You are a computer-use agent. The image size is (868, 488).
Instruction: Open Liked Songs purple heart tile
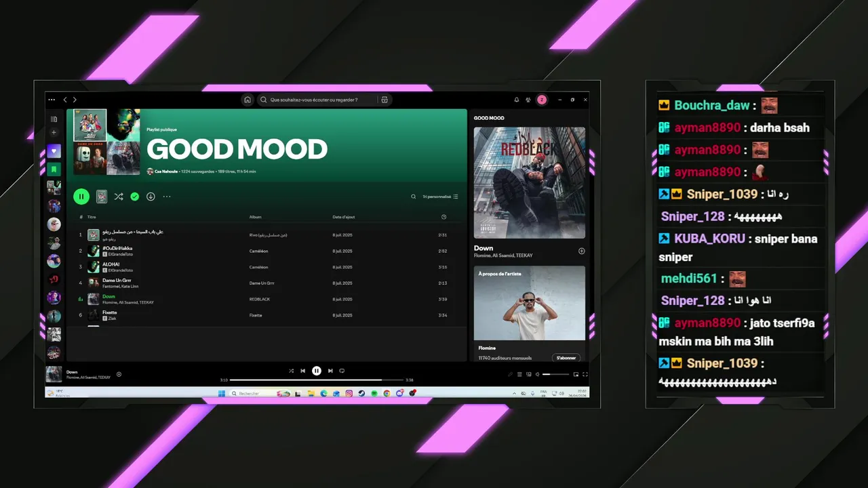(x=54, y=151)
